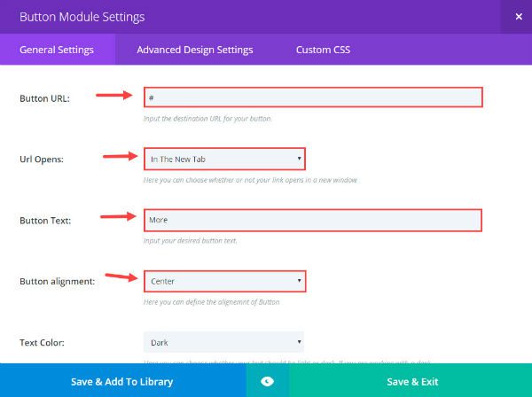Close the Button Module Settings dialog
Screen dimensions: 532x397
point(518,17)
